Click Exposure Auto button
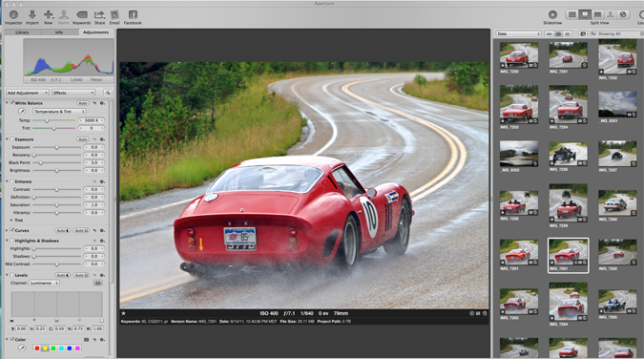This screenshot has width=644, height=359. (83, 139)
